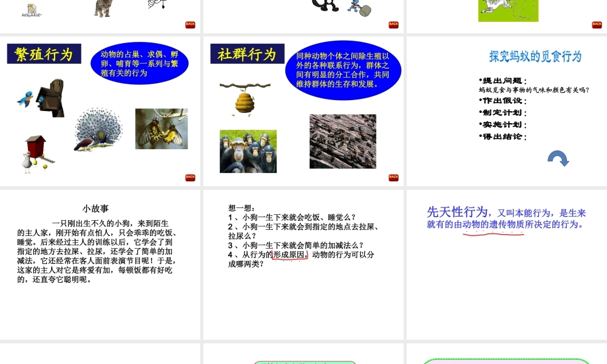Select the hanging beehive clipart
607x364 pixels.
pos(245,99)
